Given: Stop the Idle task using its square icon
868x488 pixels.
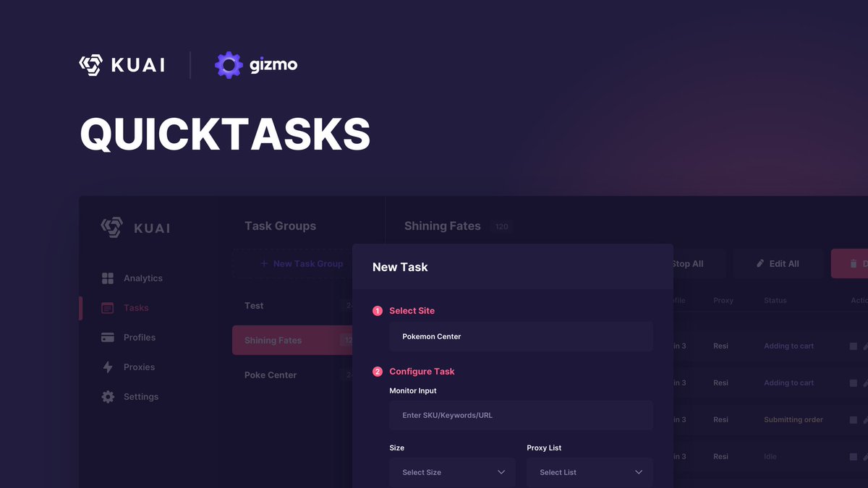Looking at the screenshot, I should (854, 457).
